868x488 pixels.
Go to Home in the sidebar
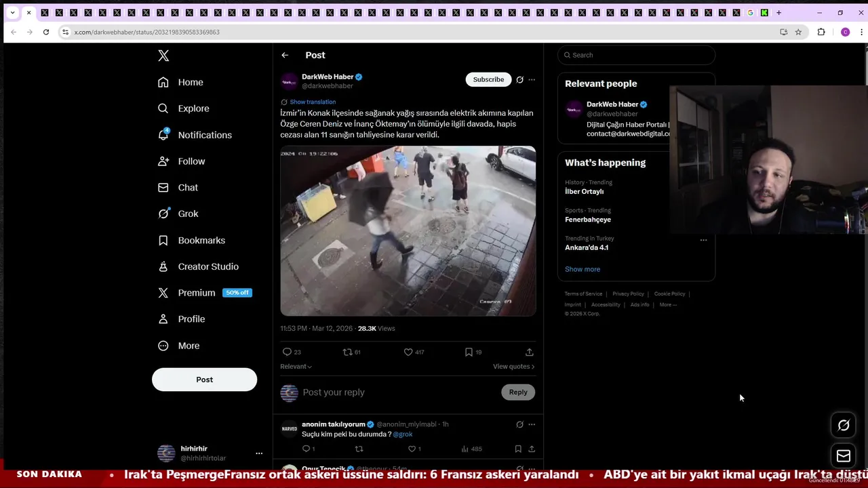click(180, 82)
